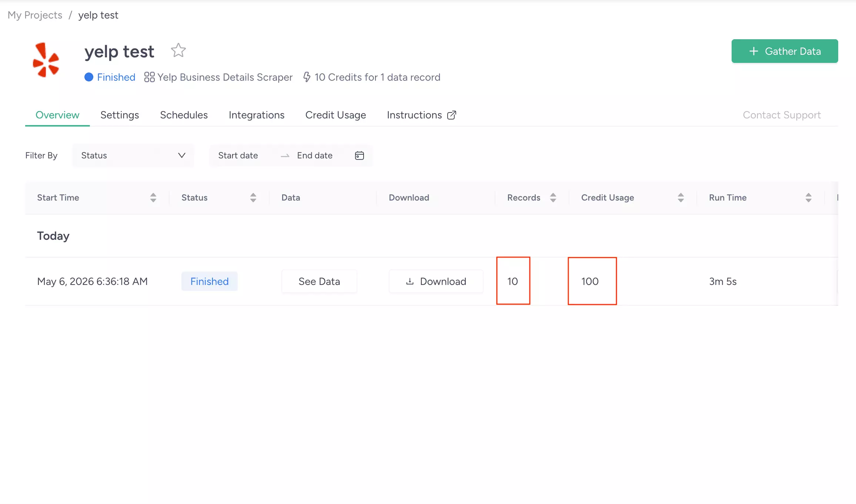This screenshot has height=504, width=856.
Task: Click the scraper grid icon
Action: point(149,77)
